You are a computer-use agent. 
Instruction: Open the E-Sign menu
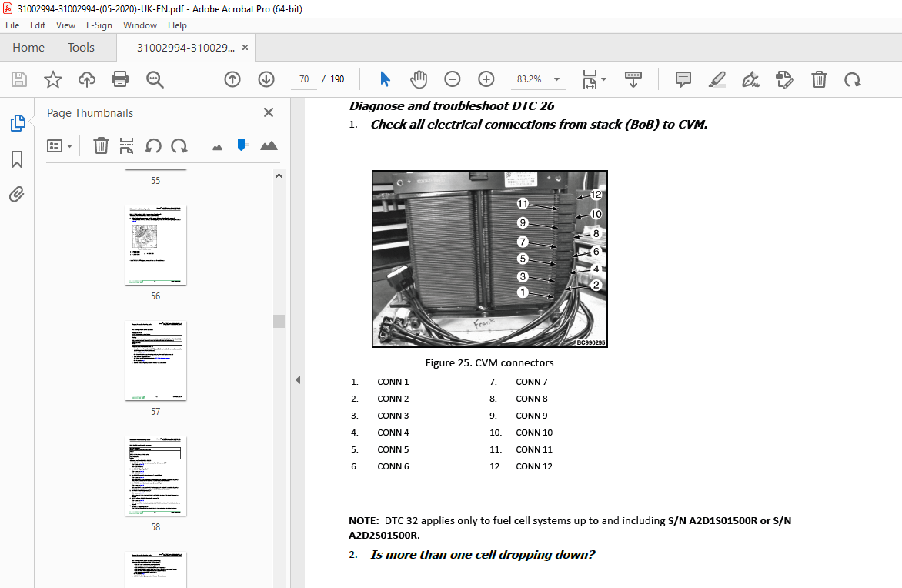(99, 25)
